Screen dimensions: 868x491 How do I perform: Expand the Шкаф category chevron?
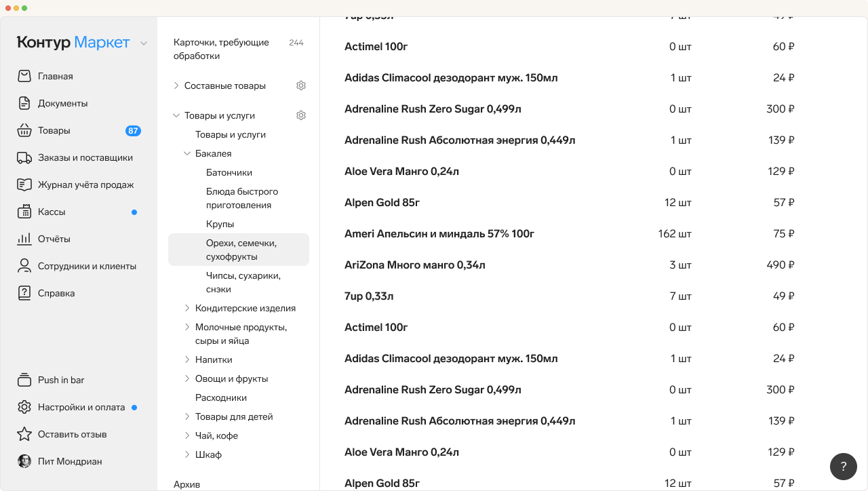187,454
